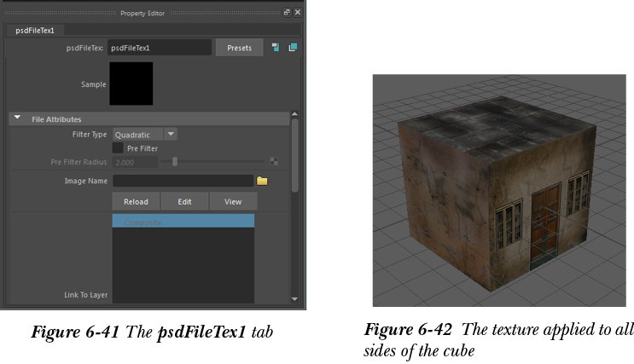The width and height of the screenshot is (634, 364).
Task: Click the scrollbar down arrow in the panel
Action: [295, 299]
